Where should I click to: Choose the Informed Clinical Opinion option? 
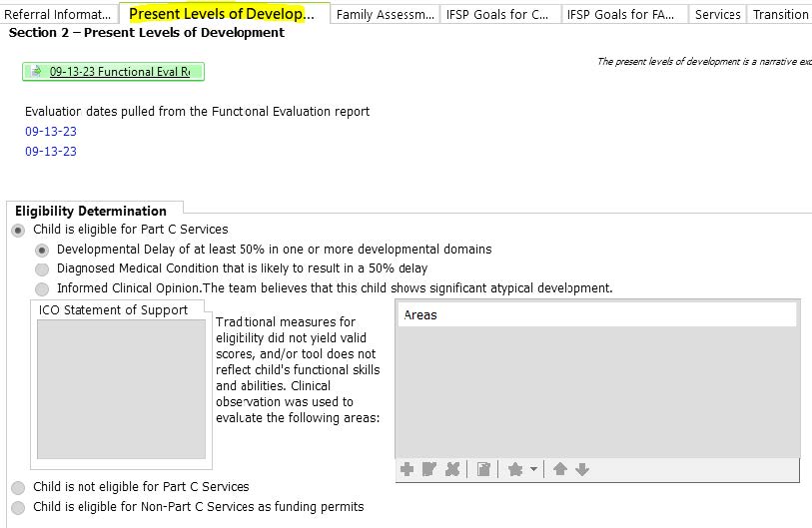[42, 288]
